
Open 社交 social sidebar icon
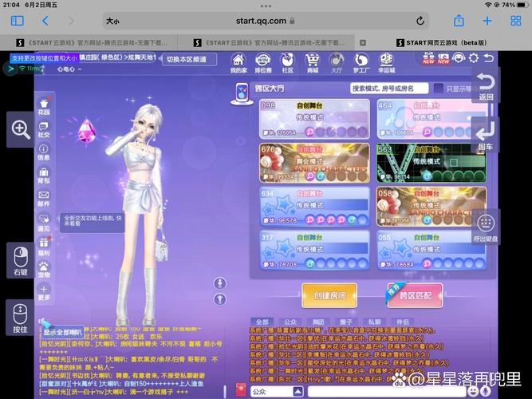(x=44, y=129)
